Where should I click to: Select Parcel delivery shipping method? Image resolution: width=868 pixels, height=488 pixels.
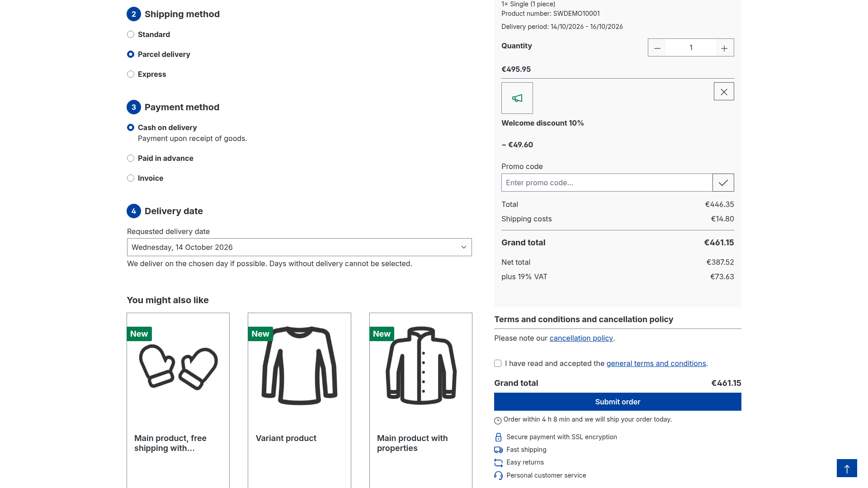pyautogui.click(x=131, y=54)
